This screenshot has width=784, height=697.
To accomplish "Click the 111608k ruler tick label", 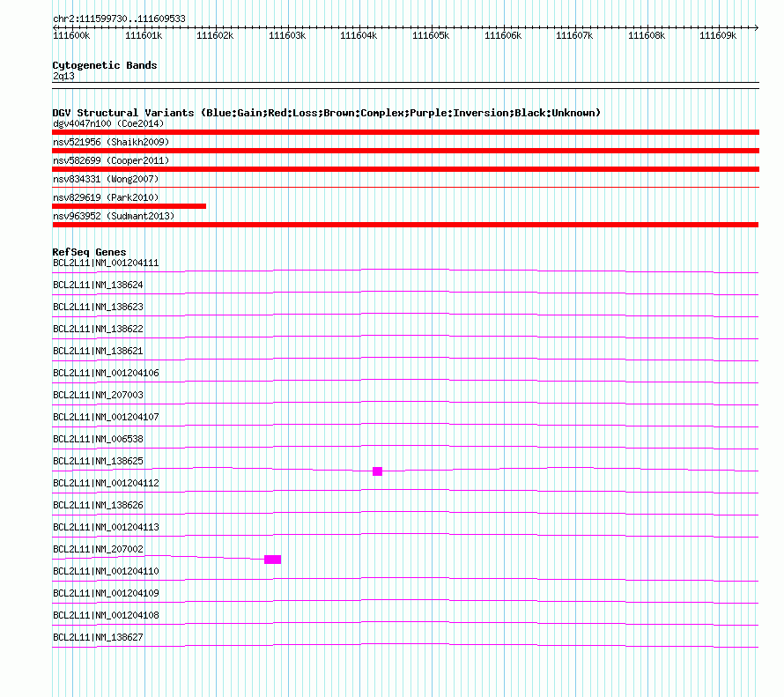I will (x=647, y=35).
